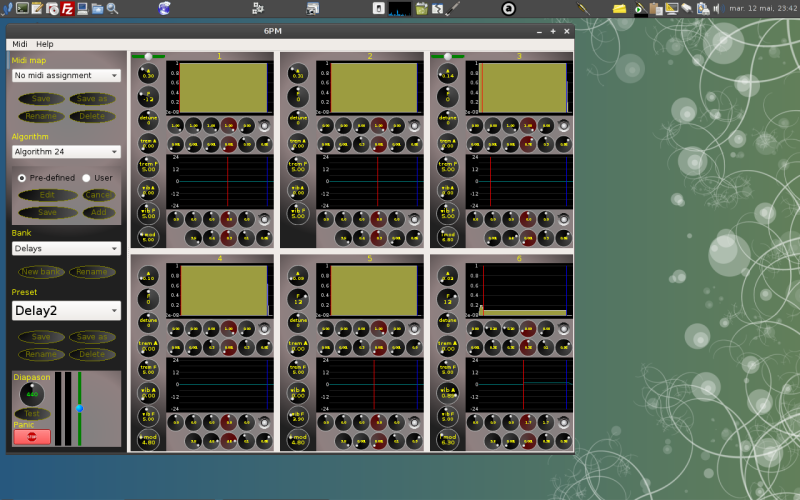
Task: Click oscillator 3 trem F knob
Action: (447, 165)
